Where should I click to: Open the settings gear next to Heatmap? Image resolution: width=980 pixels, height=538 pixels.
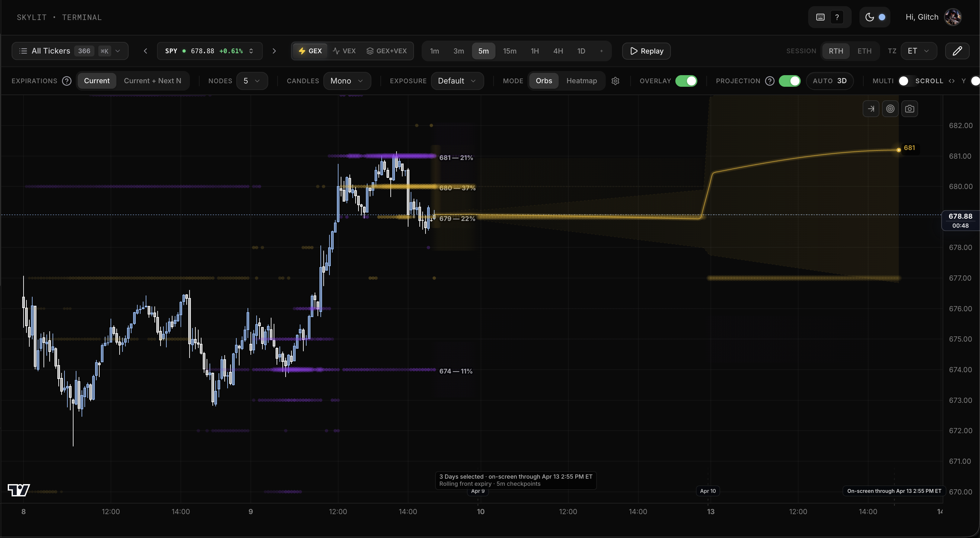coord(615,81)
